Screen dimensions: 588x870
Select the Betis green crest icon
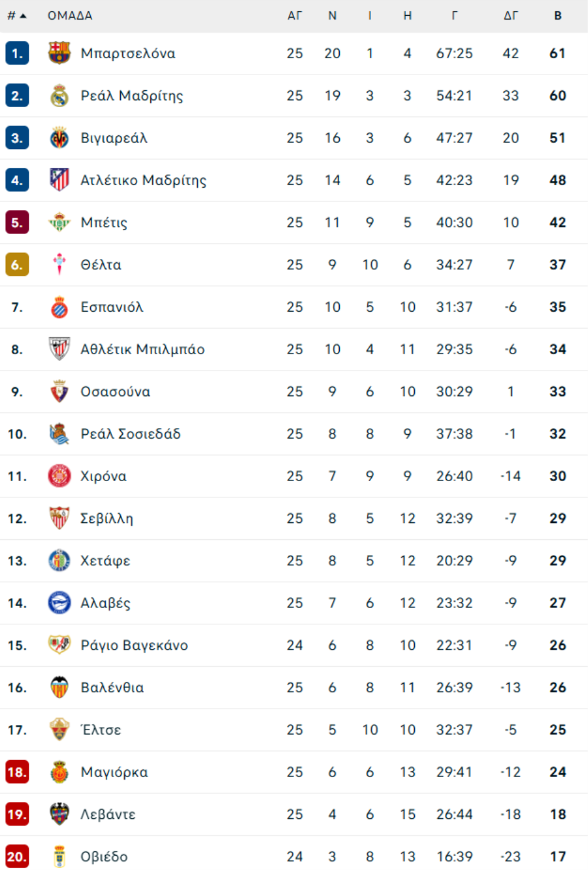pos(59,222)
